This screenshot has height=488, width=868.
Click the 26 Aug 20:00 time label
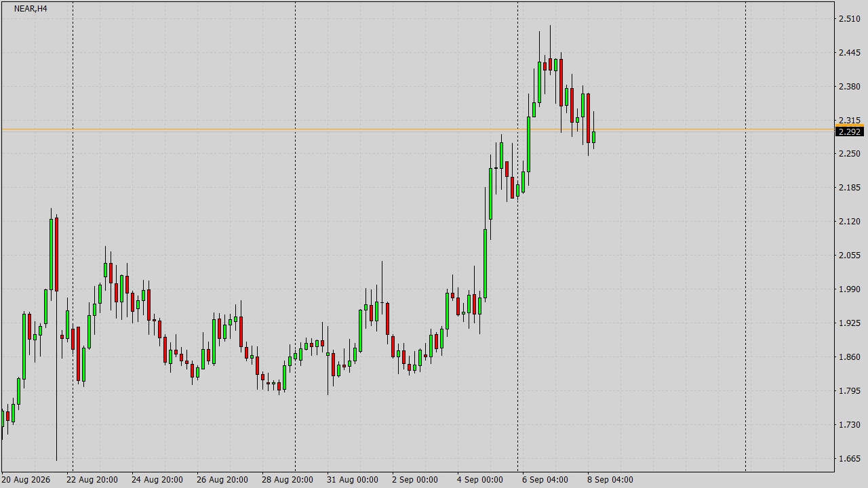click(x=222, y=480)
